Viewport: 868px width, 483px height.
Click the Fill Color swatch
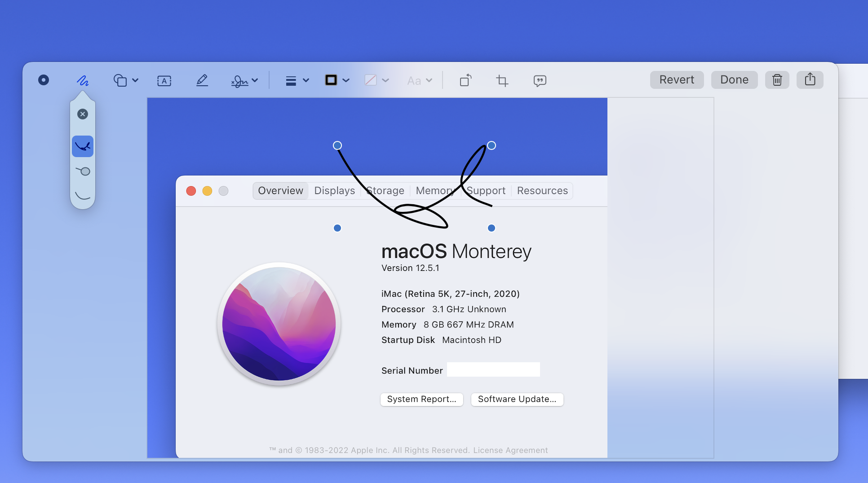pyautogui.click(x=371, y=80)
